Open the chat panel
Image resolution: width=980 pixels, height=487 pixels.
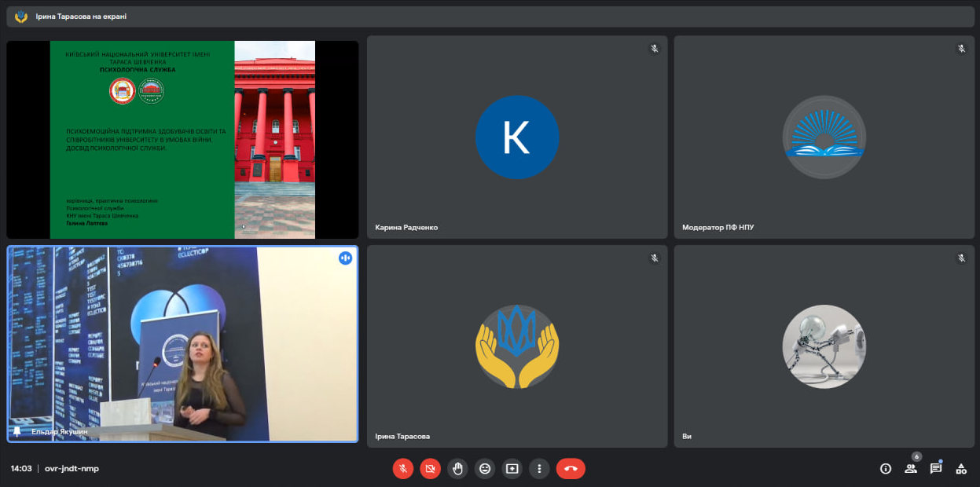936,468
